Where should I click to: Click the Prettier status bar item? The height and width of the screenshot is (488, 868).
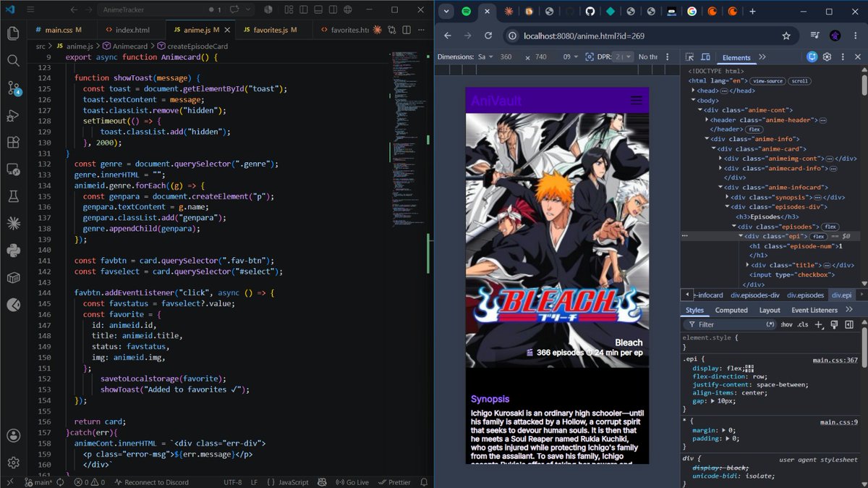[393, 482]
